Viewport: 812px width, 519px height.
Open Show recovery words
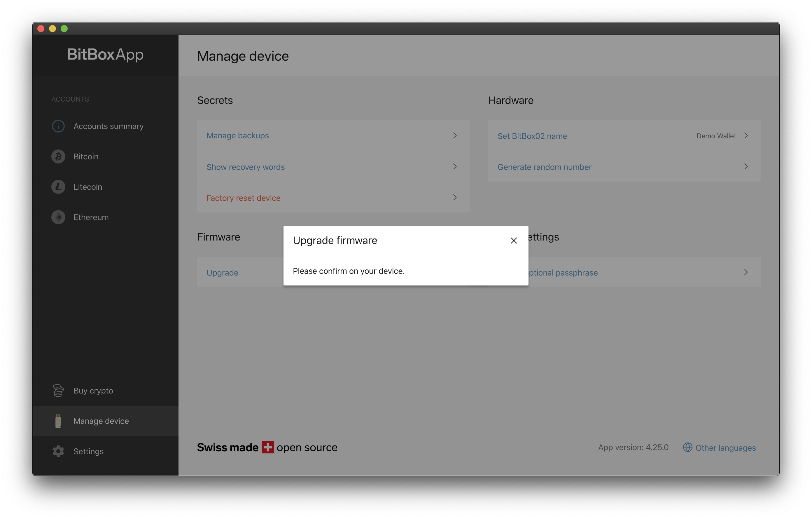(x=333, y=167)
